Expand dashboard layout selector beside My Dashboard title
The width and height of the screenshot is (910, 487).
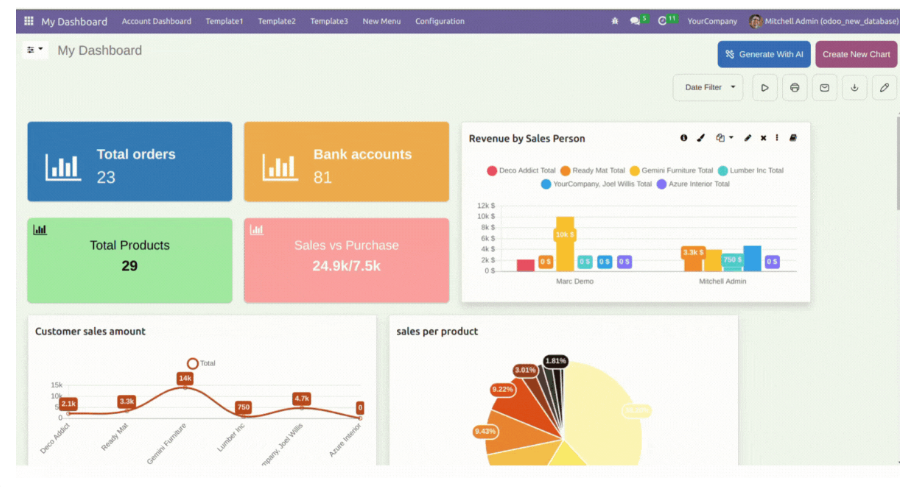tap(35, 50)
